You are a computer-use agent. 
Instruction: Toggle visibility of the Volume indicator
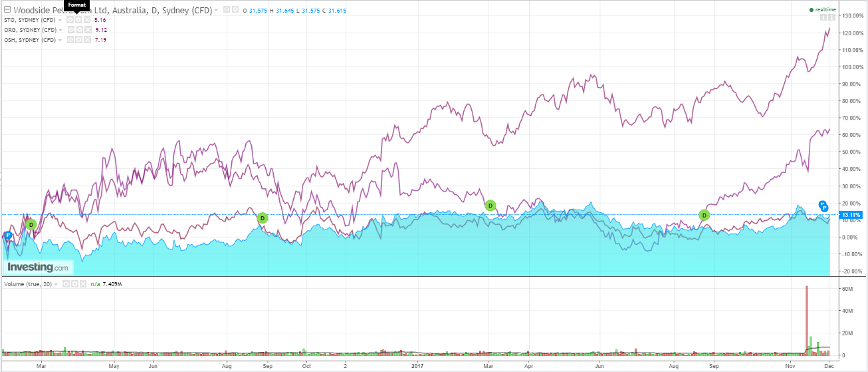click(66, 284)
